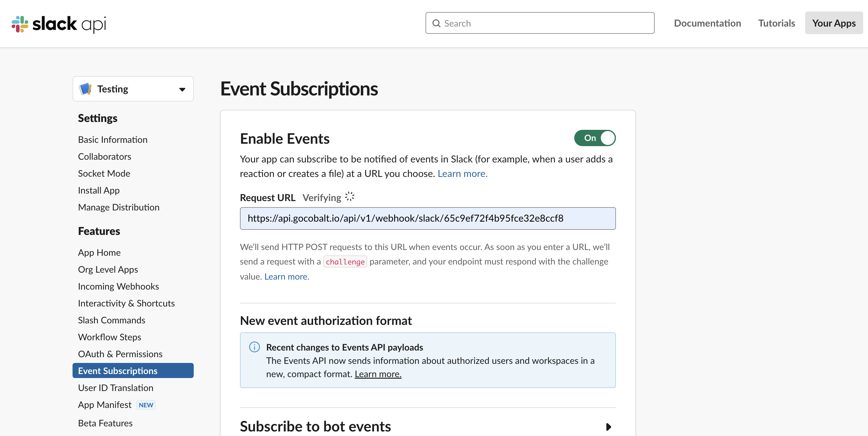The width and height of the screenshot is (868, 436).
Task: Follow the Learn more link about challenge value
Action: [286, 276]
